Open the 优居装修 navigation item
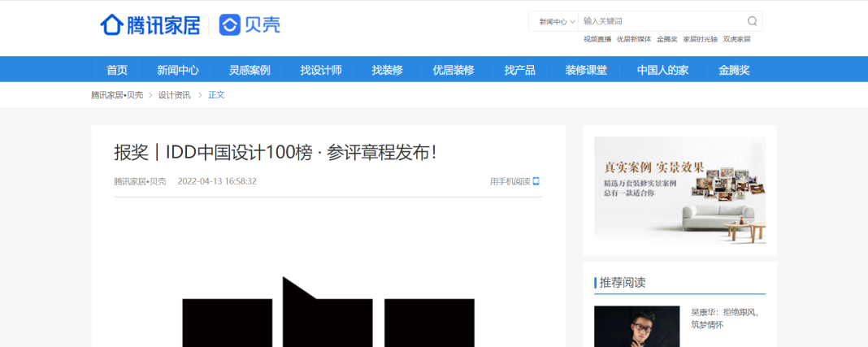The width and height of the screenshot is (868, 347). (454, 70)
